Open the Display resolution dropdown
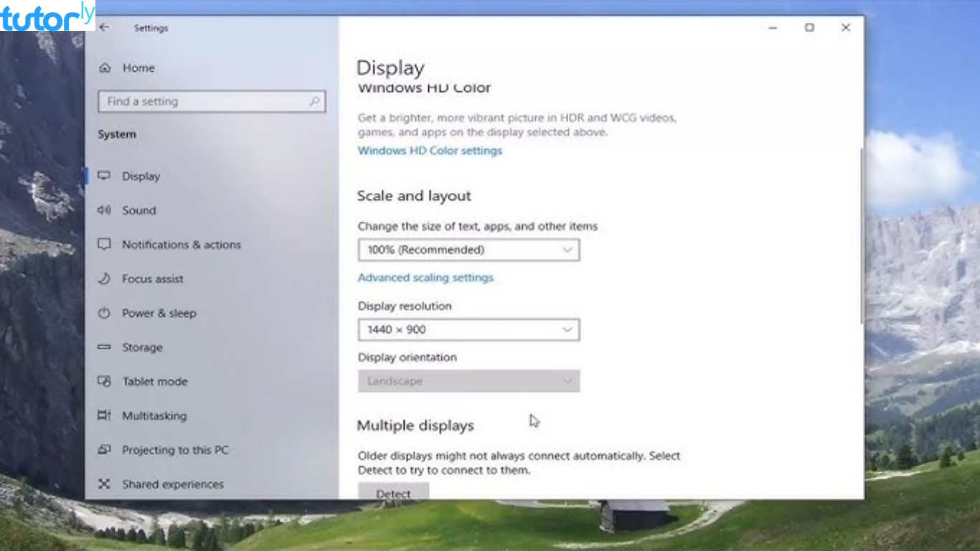980x551 pixels. click(468, 329)
